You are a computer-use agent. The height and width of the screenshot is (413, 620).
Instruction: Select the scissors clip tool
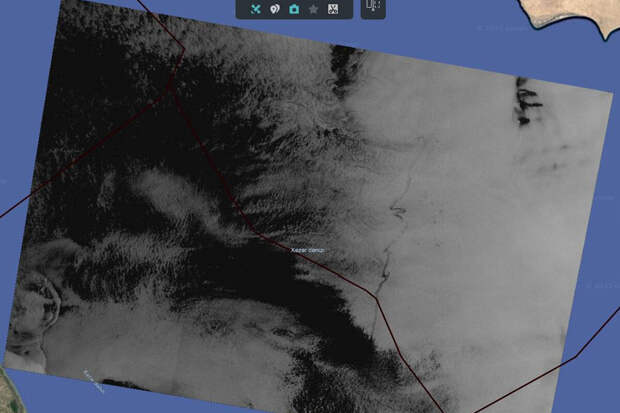pos(333,9)
